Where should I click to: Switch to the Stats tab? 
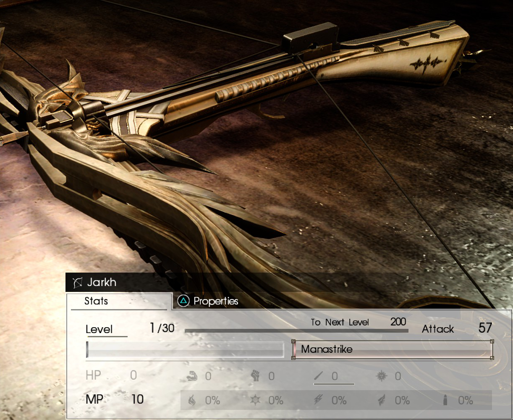click(x=119, y=301)
